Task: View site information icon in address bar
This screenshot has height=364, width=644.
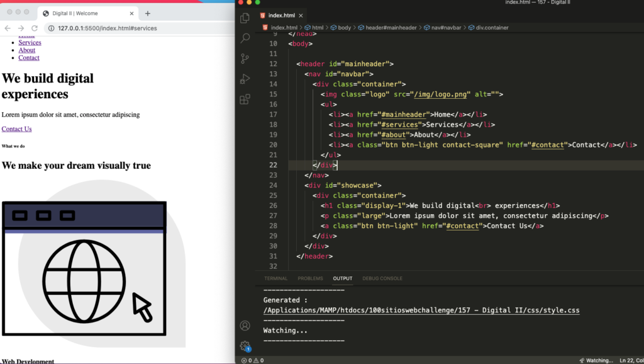Action: click(x=52, y=28)
